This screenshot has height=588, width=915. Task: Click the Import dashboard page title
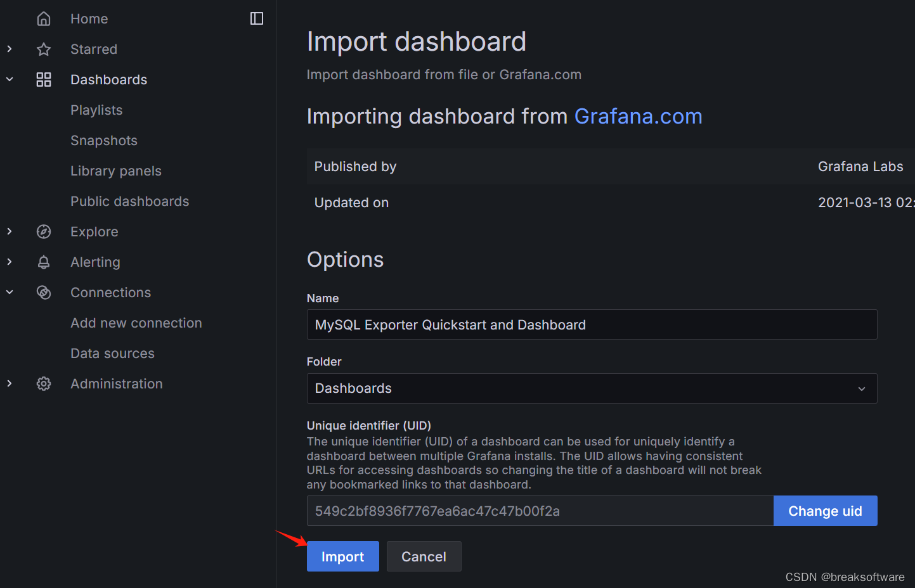tap(417, 42)
